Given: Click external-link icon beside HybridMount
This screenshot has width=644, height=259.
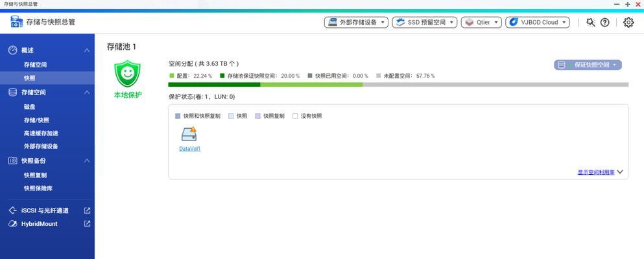Looking at the screenshot, I should click(x=87, y=224).
